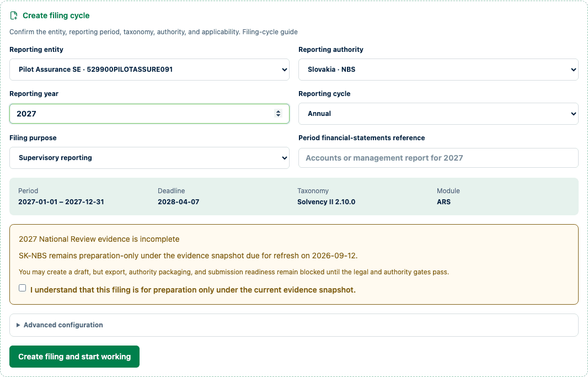The image size is (588, 377).
Task: Open the Reporting cycle dropdown
Action: (x=439, y=114)
